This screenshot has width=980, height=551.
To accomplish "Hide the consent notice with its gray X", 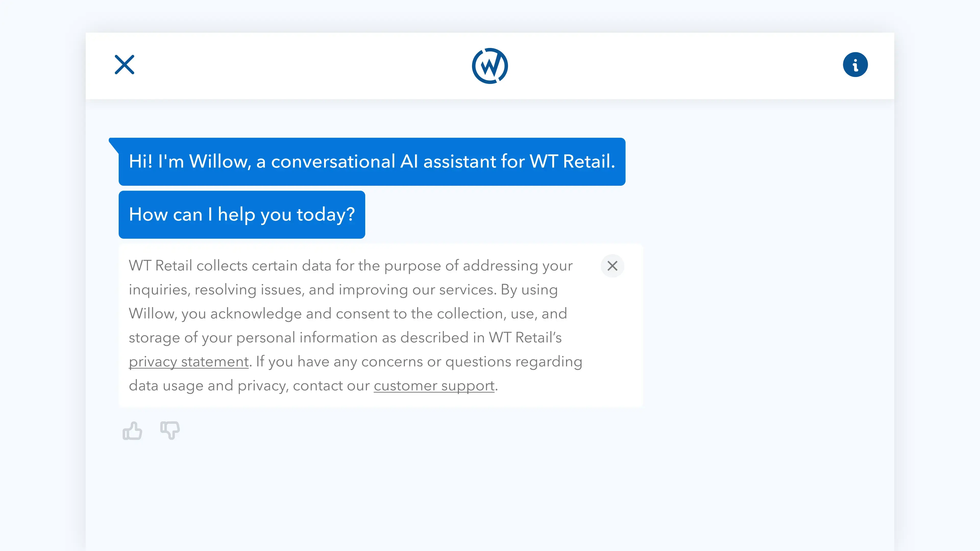I will 612,266.
